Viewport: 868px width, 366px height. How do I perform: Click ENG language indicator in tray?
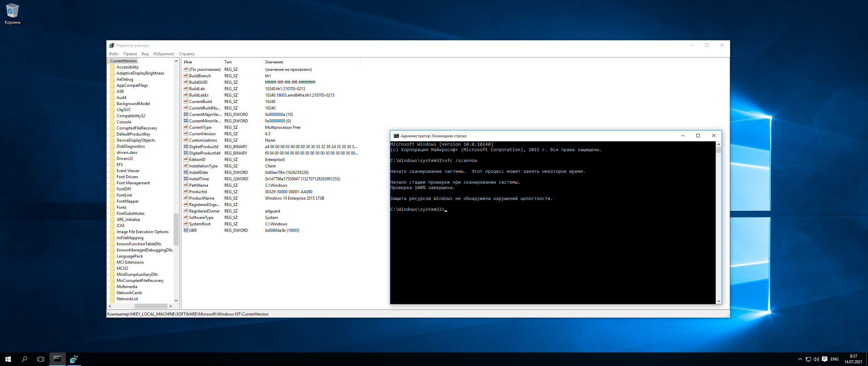point(834,359)
